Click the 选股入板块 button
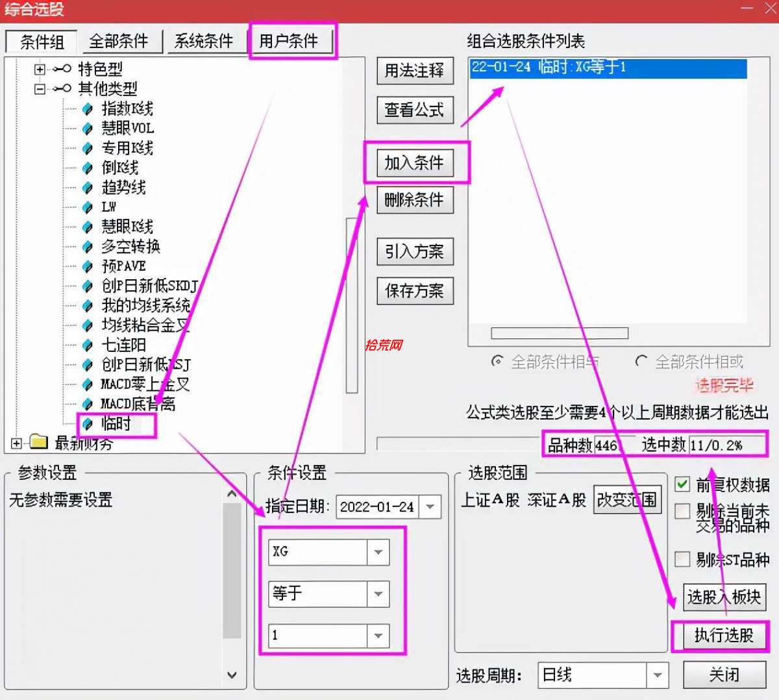 (x=724, y=597)
